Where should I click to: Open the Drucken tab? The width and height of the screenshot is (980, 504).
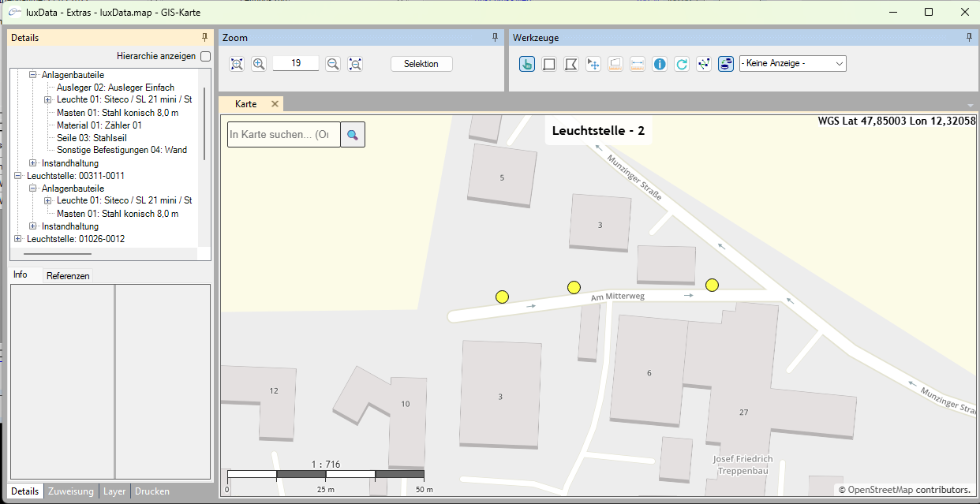pos(152,491)
